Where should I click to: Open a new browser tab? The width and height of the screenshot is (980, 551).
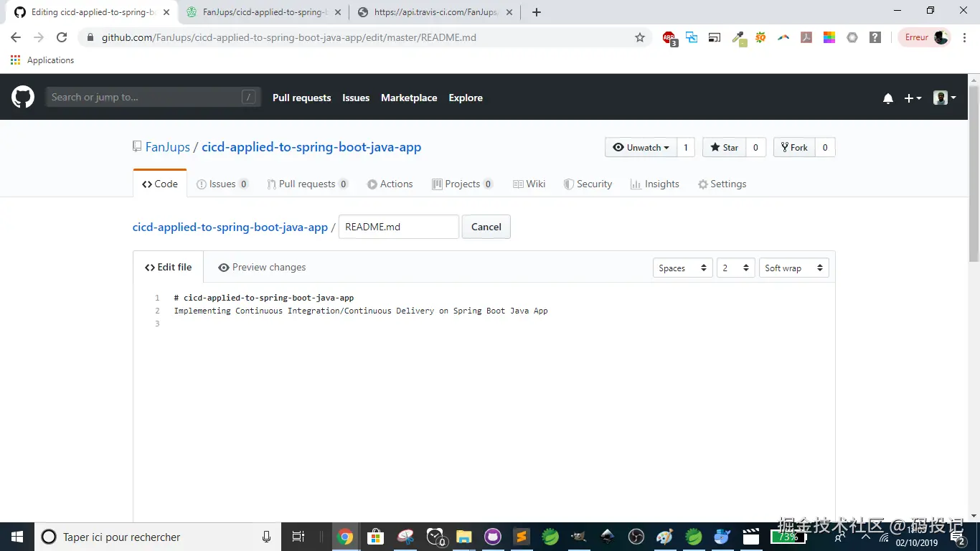point(537,12)
